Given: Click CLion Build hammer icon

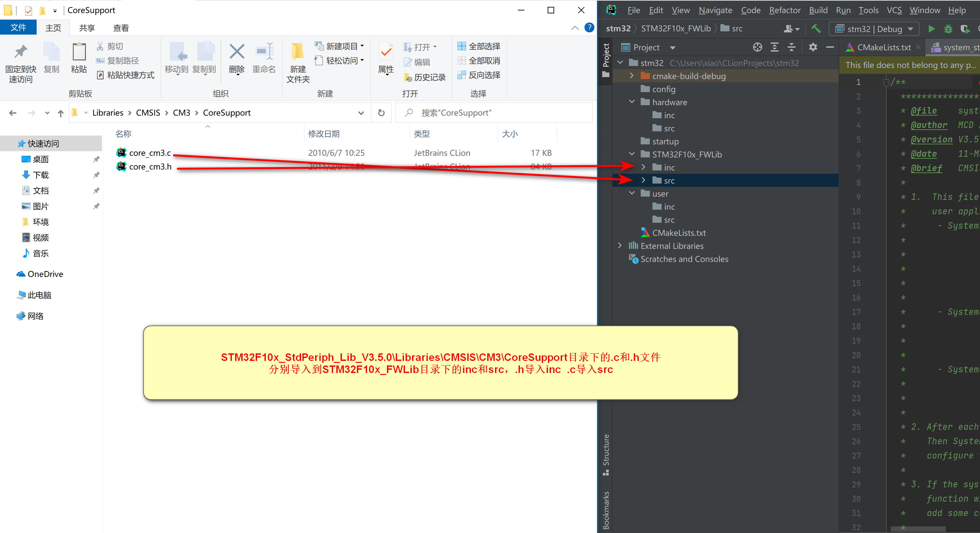Looking at the screenshot, I should [816, 28].
